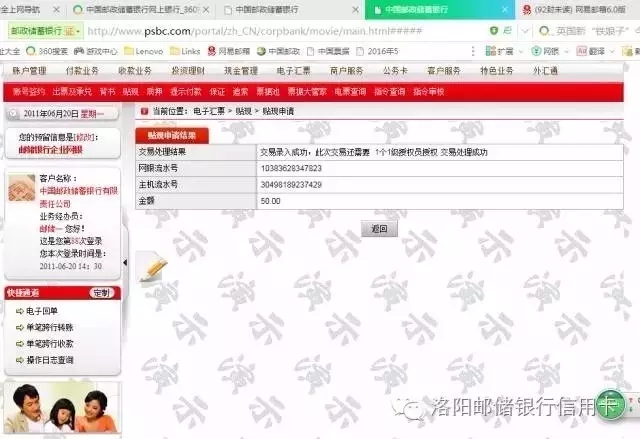Image resolution: width=640 pixels, height=439 pixels.
Task: Open the 特色业务 menu
Action: tap(497, 71)
